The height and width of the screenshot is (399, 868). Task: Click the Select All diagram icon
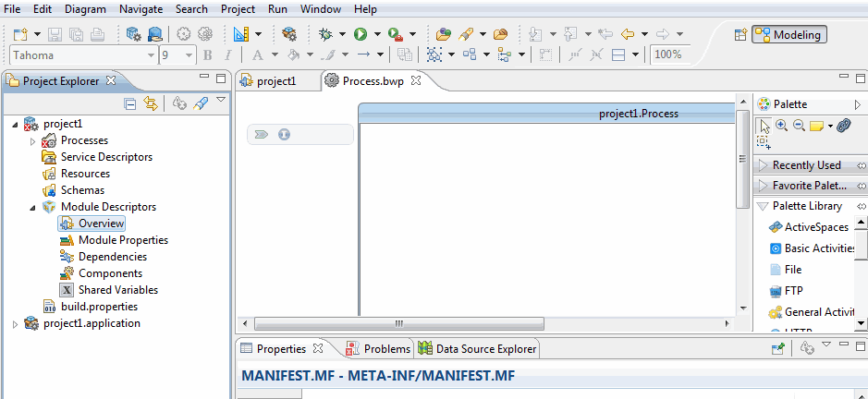coord(434,54)
